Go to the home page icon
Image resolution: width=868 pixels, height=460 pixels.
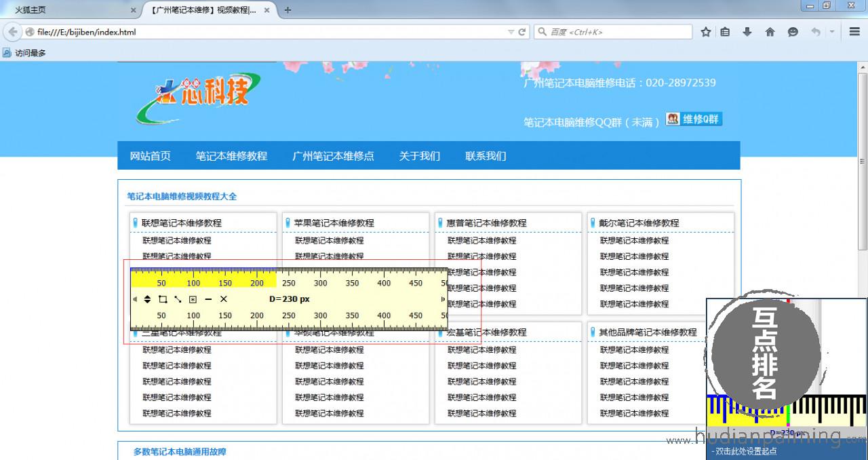770,32
